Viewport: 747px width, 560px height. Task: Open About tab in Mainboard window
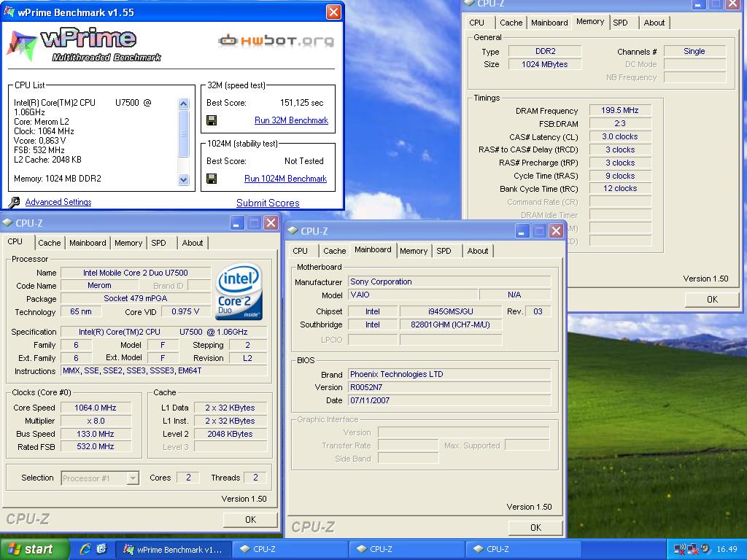(478, 251)
